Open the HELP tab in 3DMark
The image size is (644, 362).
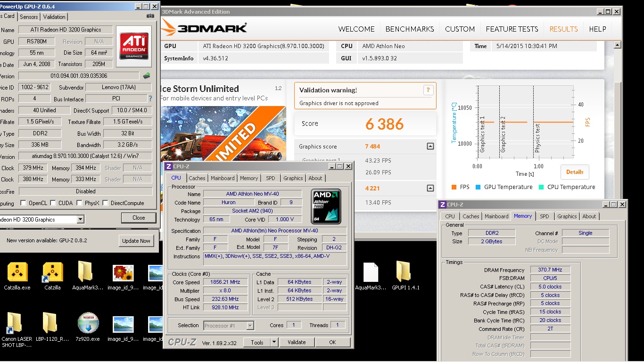tap(597, 29)
